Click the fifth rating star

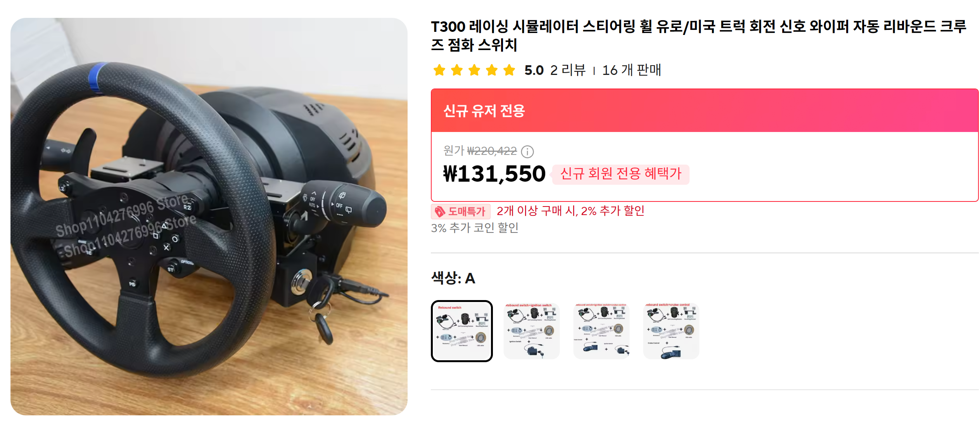(x=509, y=70)
